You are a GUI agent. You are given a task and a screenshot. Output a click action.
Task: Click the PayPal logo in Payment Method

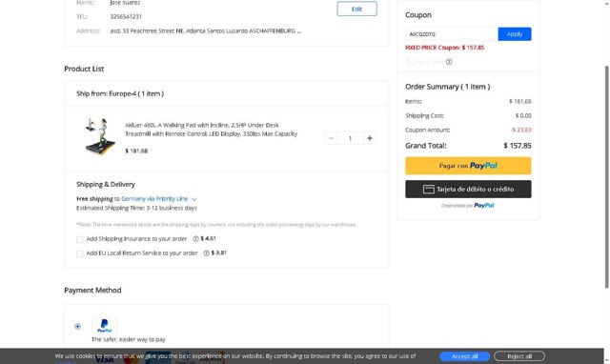coord(104,326)
